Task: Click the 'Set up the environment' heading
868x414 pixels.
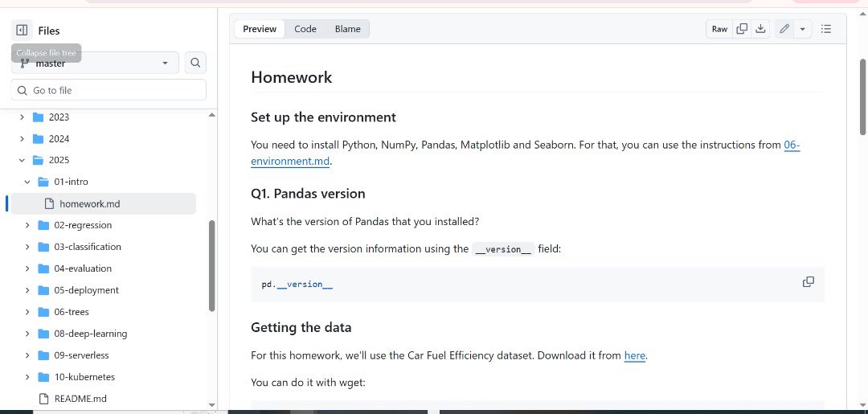Action: (323, 117)
